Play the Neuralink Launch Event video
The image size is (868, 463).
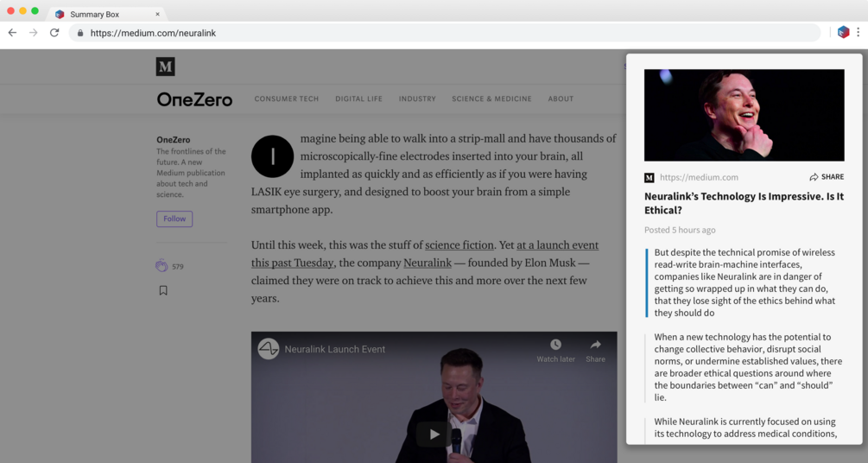coord(434,434)
